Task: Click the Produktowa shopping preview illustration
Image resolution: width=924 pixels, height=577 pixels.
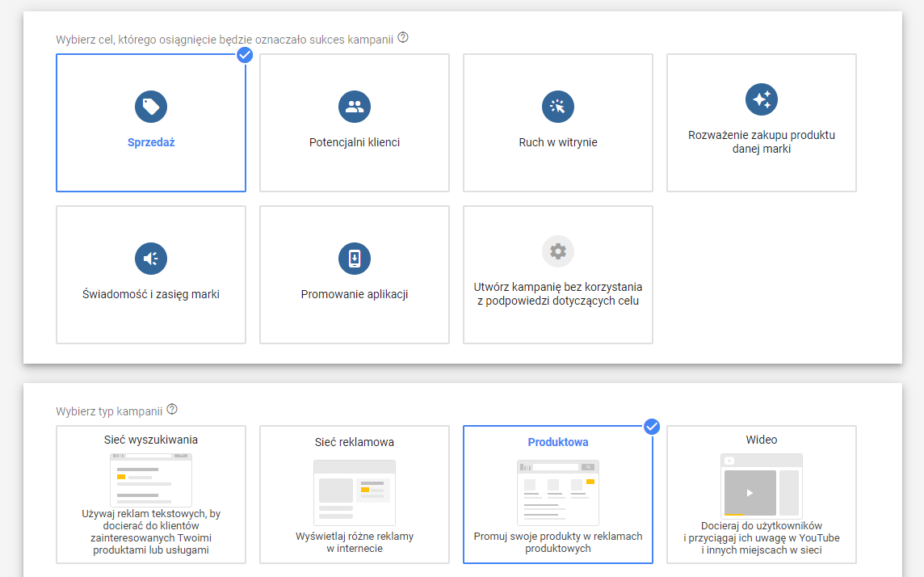Action: pos(558,492)
